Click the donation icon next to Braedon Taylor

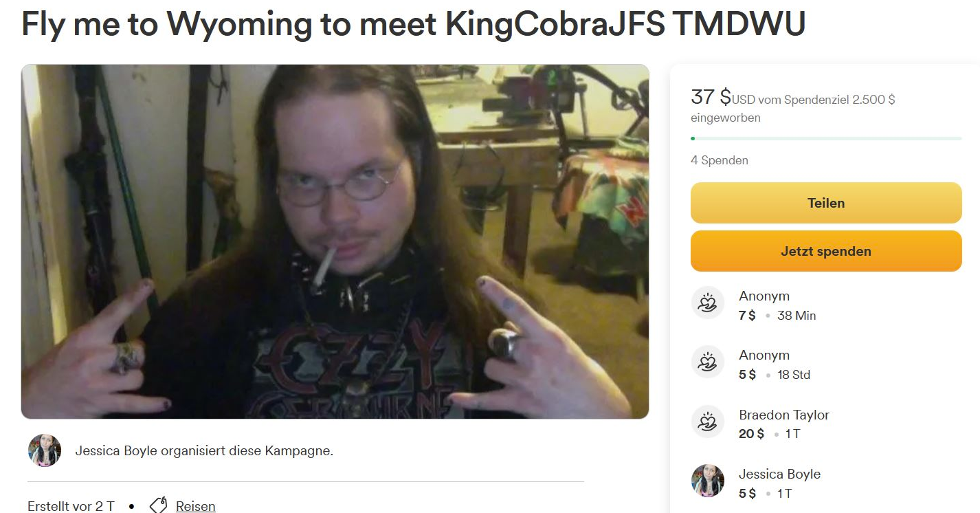(707, 422)
